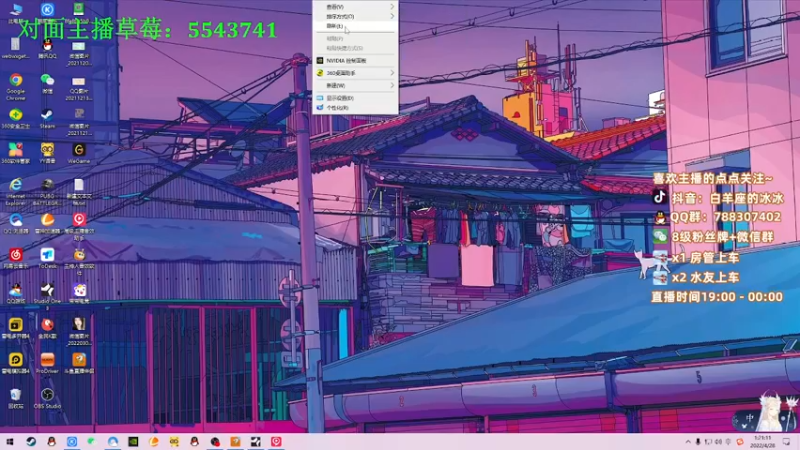Select the WeGame desktop icon

coord(79,154)
